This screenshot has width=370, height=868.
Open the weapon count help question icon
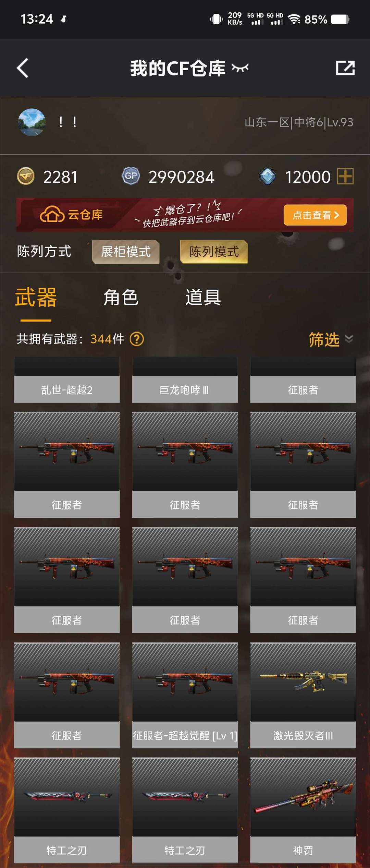pyautogui.click(x=137, y=339)
